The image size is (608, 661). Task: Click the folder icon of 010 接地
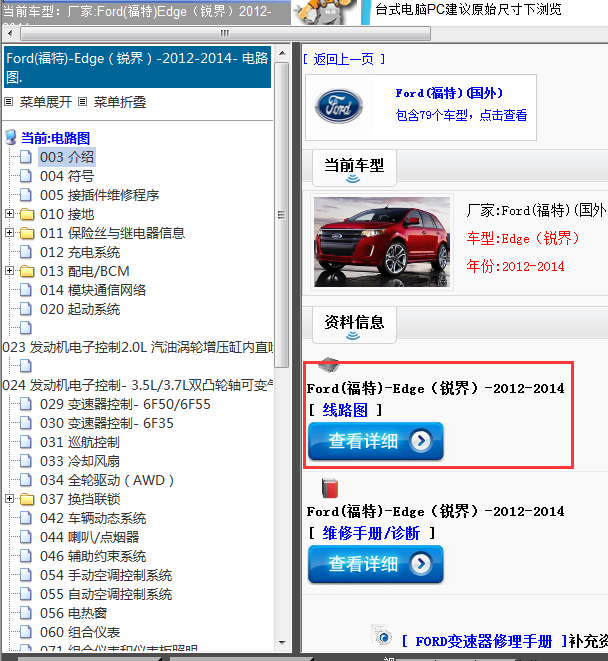pos(27,214)
